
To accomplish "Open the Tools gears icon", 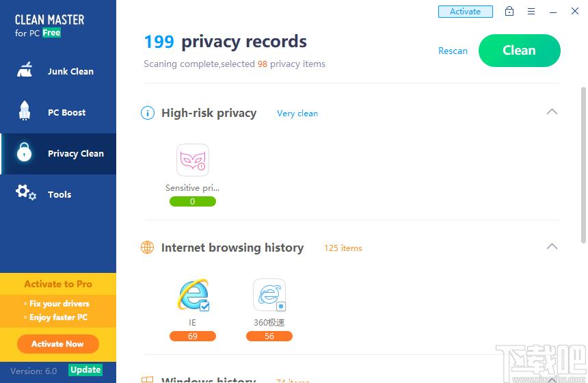I will coord(26,192).
